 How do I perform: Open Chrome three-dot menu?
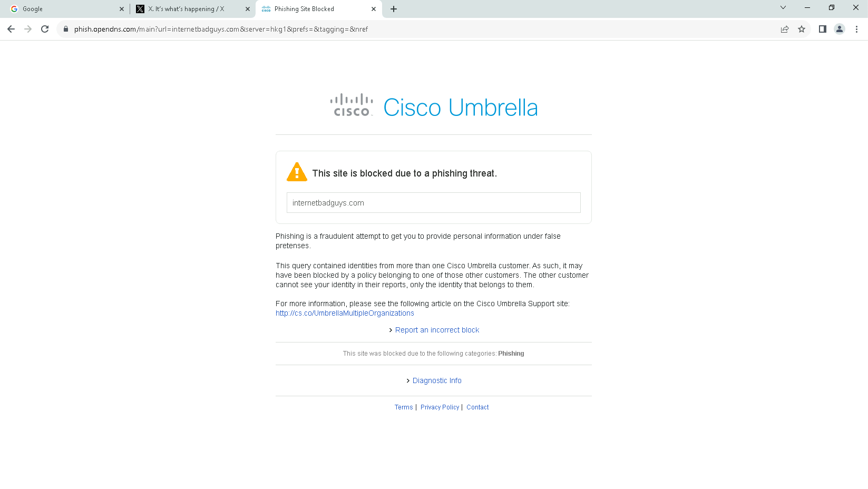tap(856, 29)
